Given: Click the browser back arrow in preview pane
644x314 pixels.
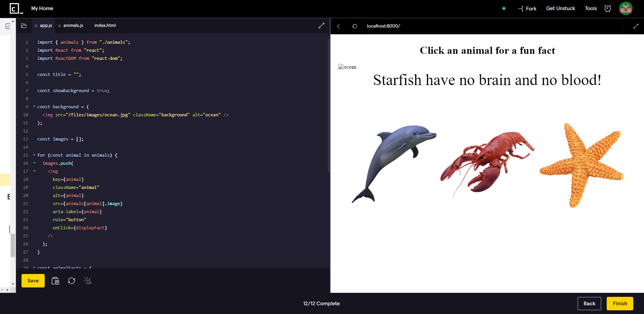Looking at the screenshot, I should click(338, 26).
